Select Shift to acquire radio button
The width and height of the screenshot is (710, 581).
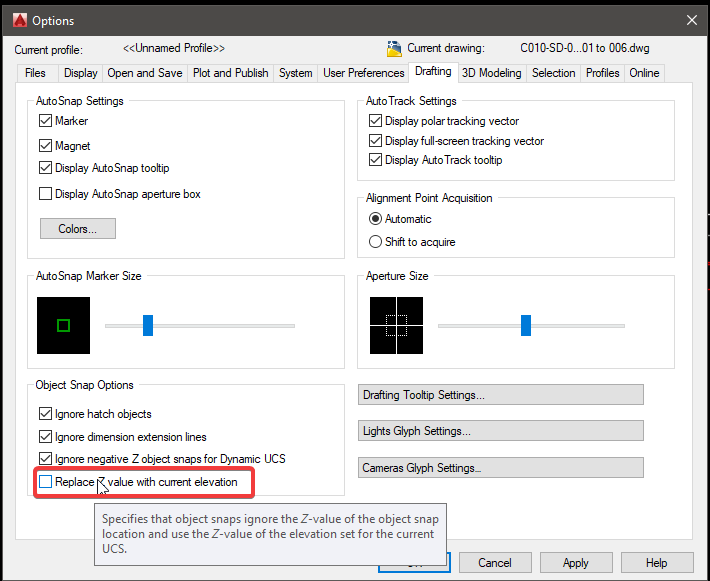point(376,242)
